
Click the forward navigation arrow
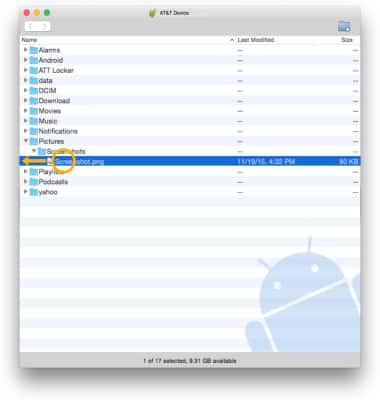tap(44, 26)
